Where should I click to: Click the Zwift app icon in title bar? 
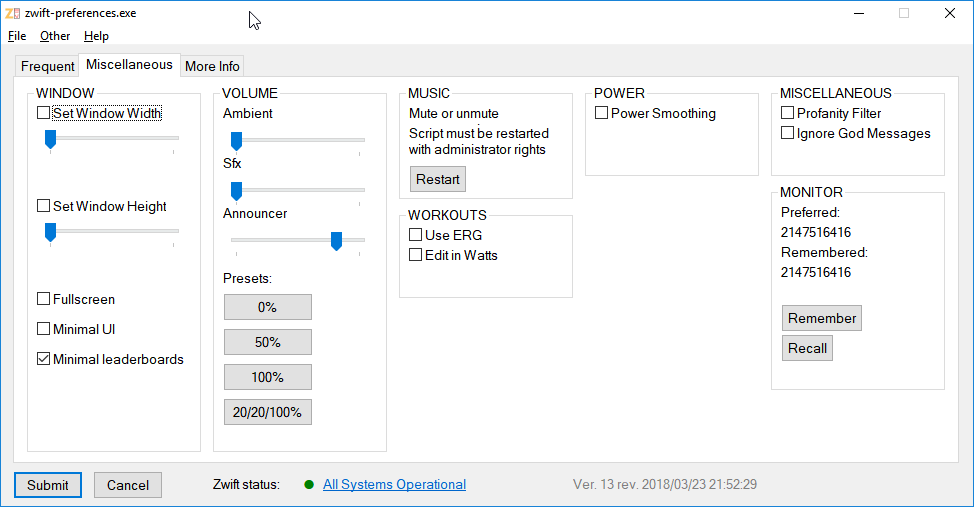coord(12,13)
